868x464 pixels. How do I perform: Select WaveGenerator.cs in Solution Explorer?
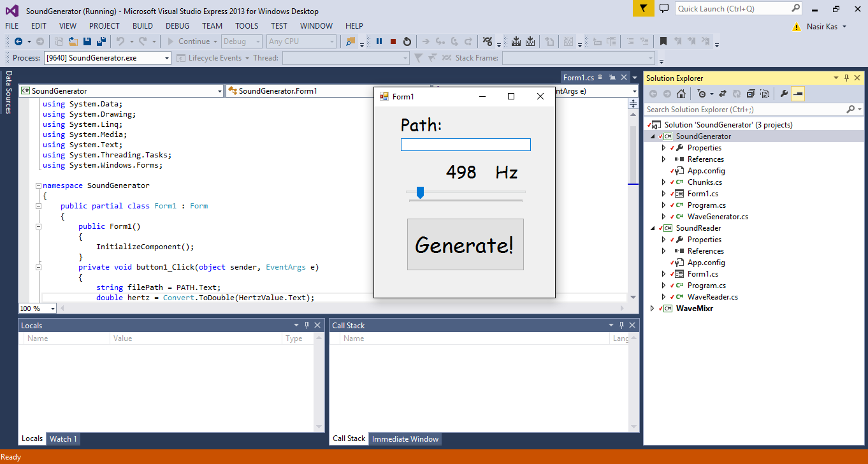coord(717,217)
